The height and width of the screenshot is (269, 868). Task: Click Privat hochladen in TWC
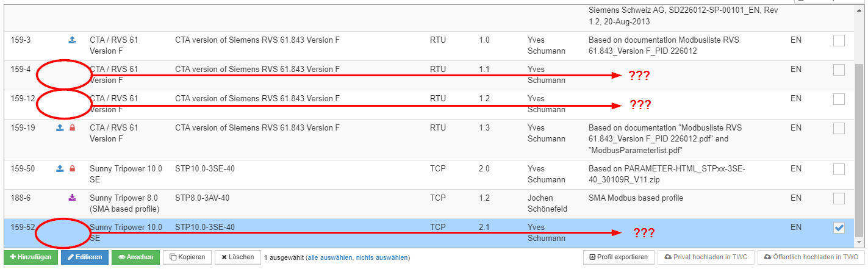(x=706, y=257)
